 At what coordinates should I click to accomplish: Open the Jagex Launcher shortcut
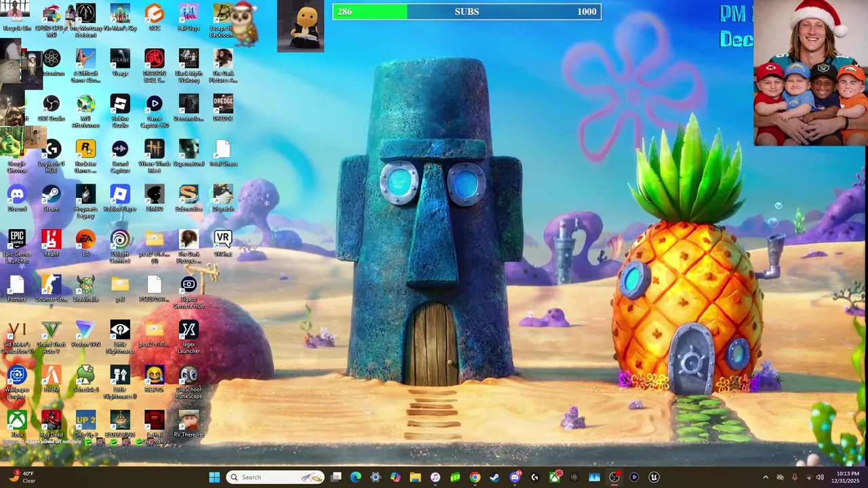click(189, 338)
